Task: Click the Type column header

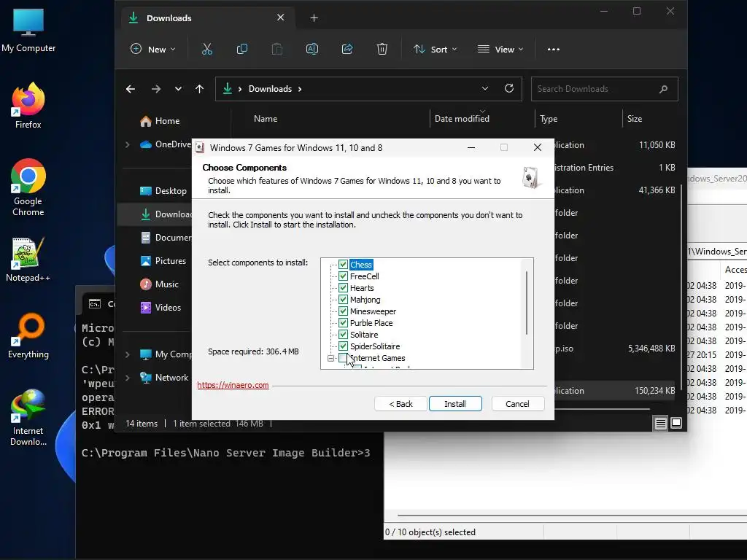Action: click(549, 119)
